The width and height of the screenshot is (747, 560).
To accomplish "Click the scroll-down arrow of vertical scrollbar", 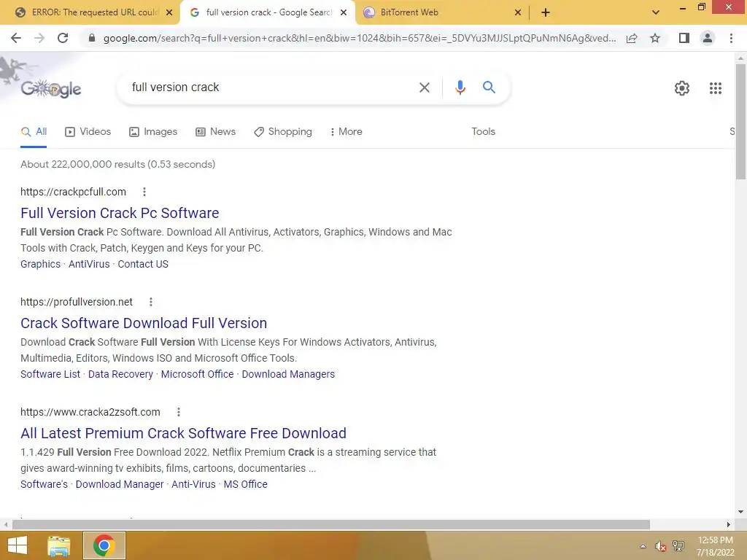I will (740, 512).
